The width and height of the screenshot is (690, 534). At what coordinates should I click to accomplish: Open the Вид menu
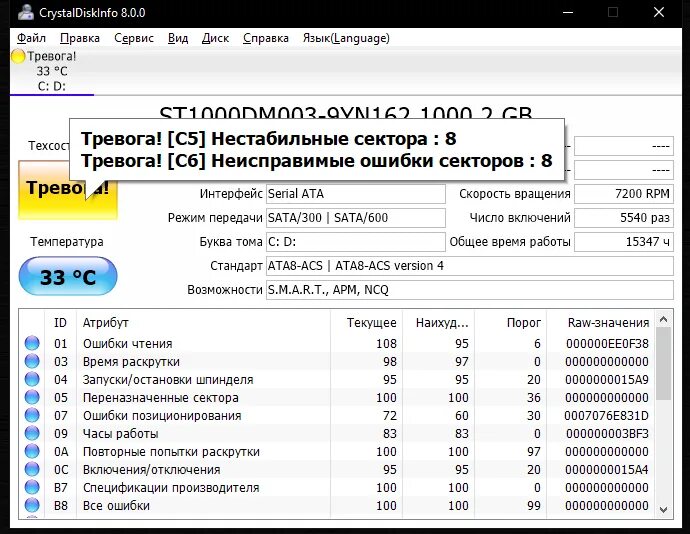coord(178,38)
